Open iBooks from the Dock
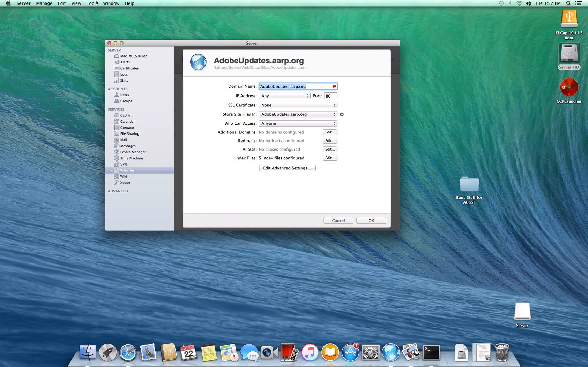Screen dimensions: 588x367 [330, 352]
